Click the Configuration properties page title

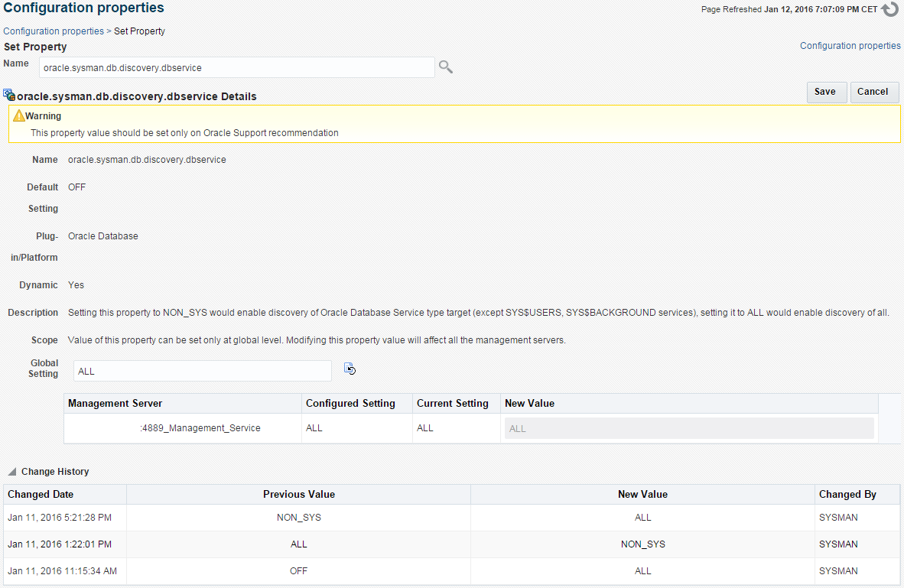[x=83, y=8]
